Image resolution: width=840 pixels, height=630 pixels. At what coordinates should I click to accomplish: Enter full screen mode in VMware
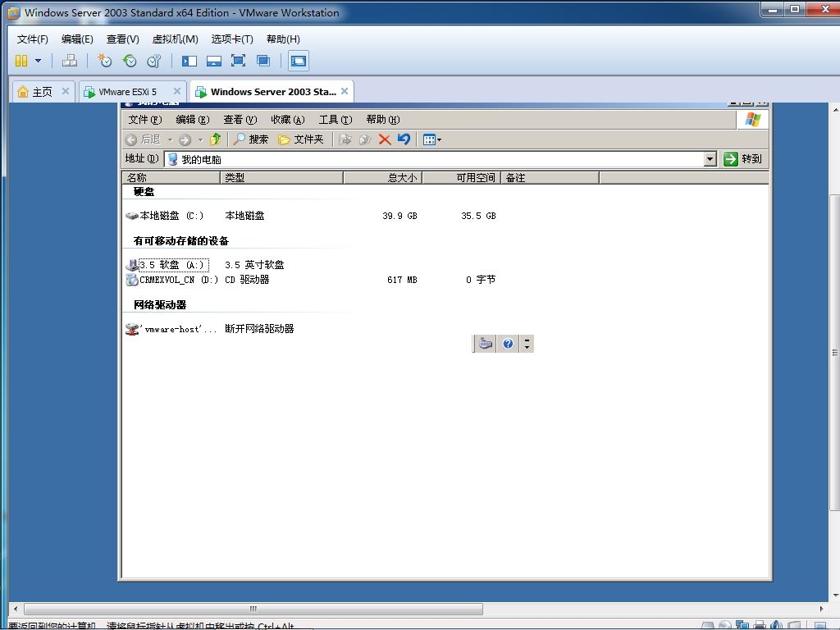(x=239, y=61)
